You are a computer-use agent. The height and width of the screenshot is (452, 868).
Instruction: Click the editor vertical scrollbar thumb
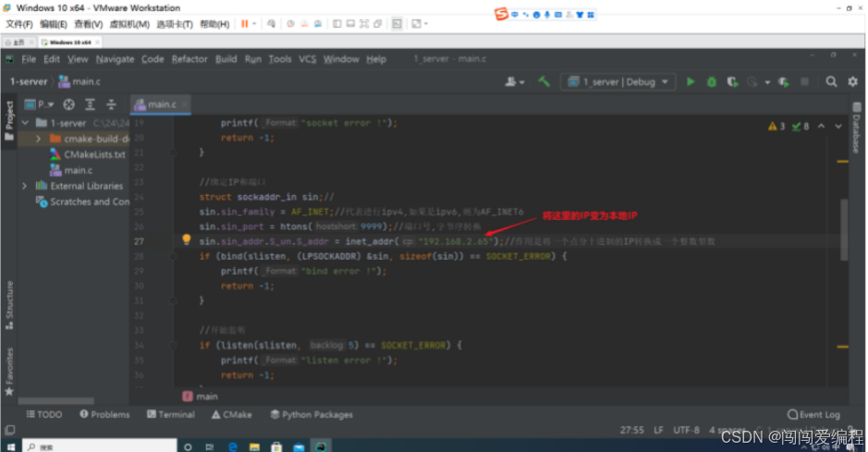pyautogui.click(x=844, y=229)
